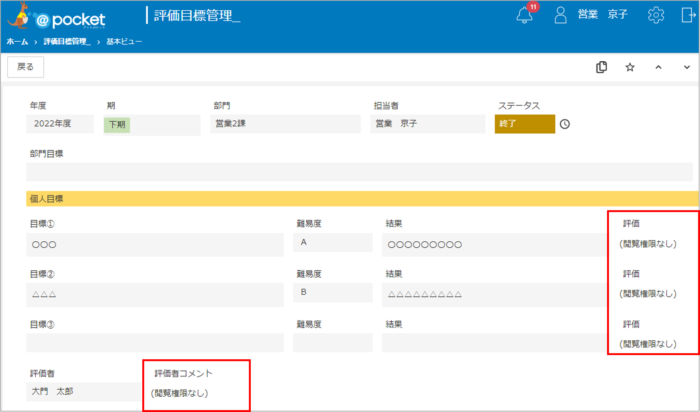The height and width of the screenshot is (412, 700).
Task: Click the 終了 status field
Action: tap(525, 124)
